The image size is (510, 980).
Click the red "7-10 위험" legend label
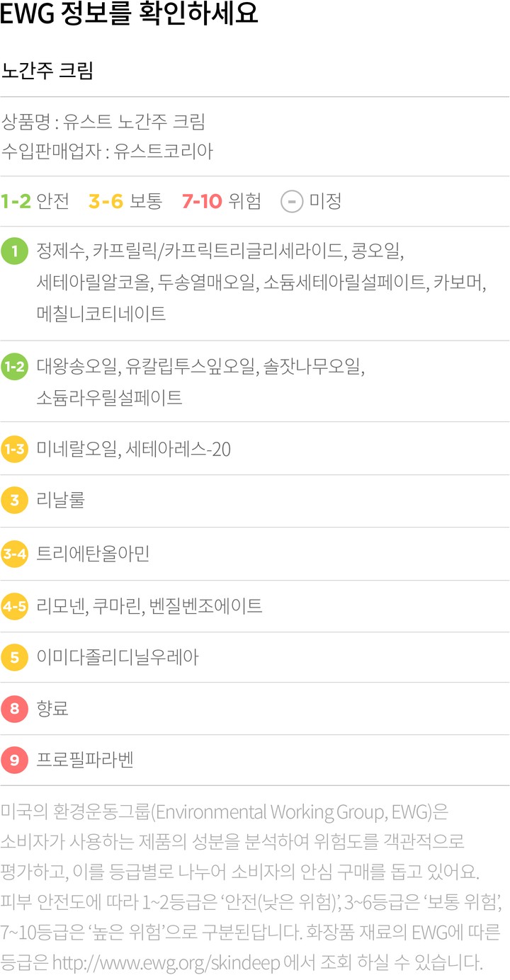click(221, 202)
